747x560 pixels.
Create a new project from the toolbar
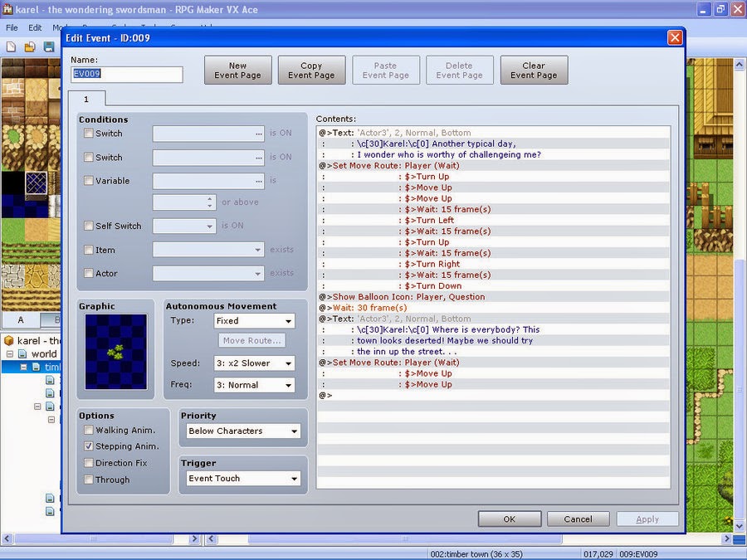(11, 46)
